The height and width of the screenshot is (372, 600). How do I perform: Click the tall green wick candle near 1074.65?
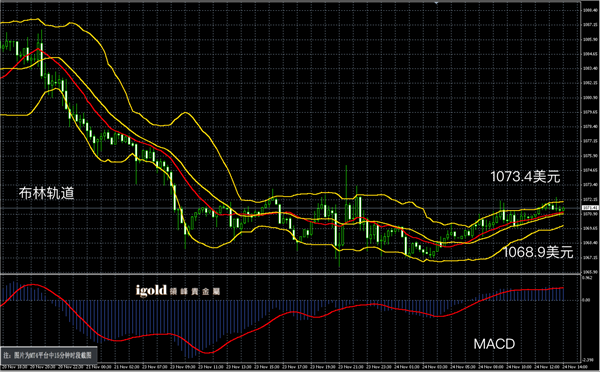tap(346, 193)
